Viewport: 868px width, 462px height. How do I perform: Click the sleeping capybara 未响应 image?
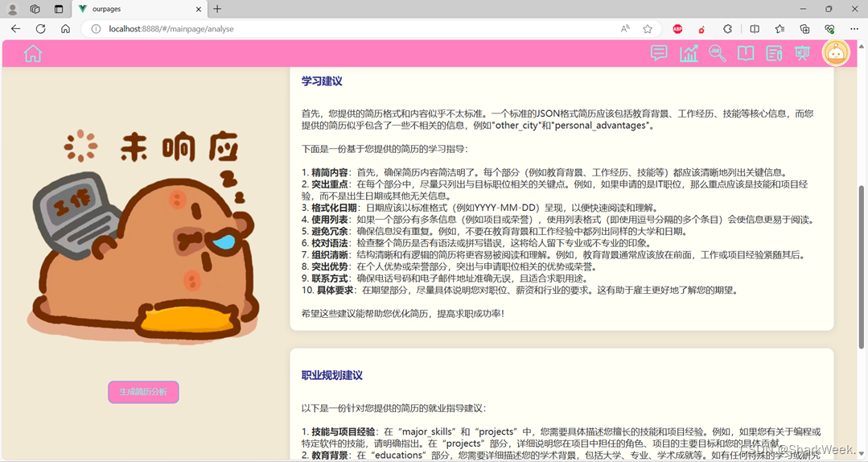tap(144, 236)
